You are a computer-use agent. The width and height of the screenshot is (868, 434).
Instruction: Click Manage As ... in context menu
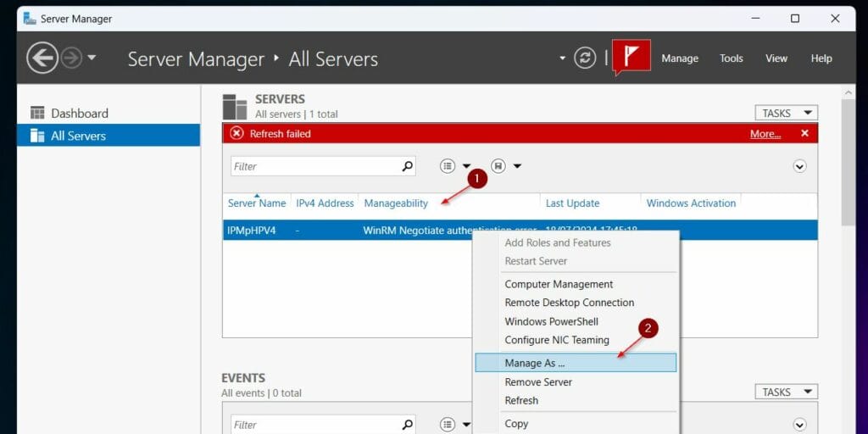click(576, 363)
